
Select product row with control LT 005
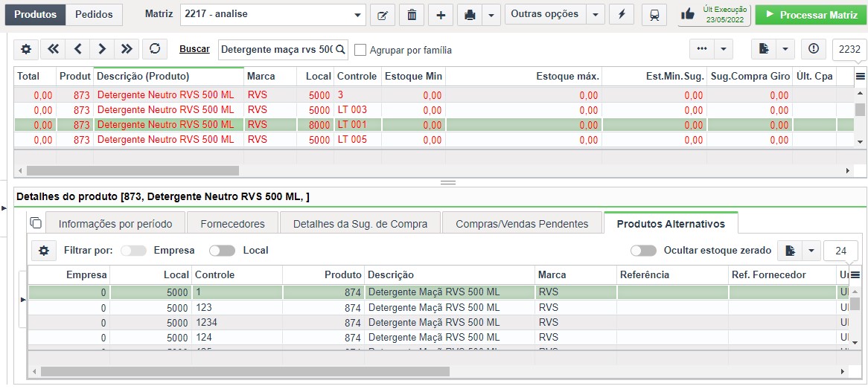click(434, 140)
